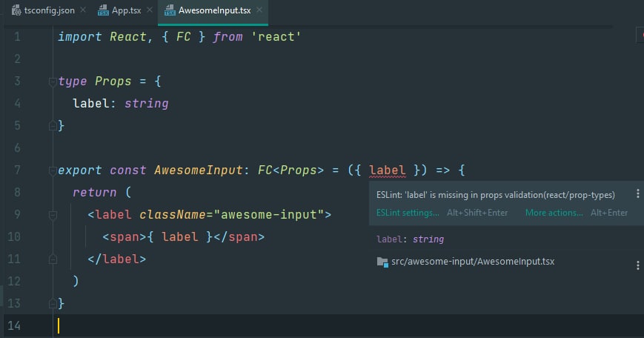Collapse the label JSX element at line 9
This screenshot has width=644, height=338.
point(53,215)
